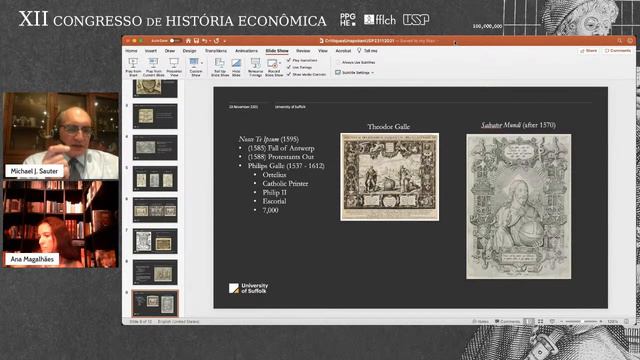
Task: Click Comments button in status bar
Action: point(507,322)
